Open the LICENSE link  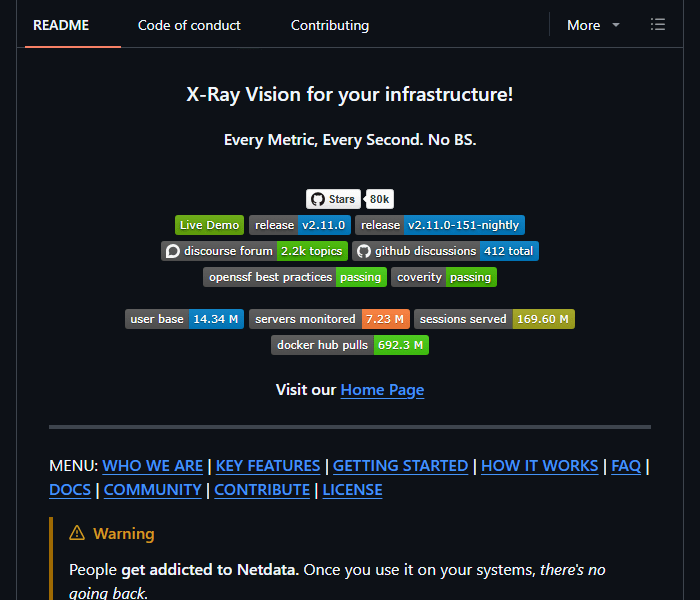pos(352,490)
